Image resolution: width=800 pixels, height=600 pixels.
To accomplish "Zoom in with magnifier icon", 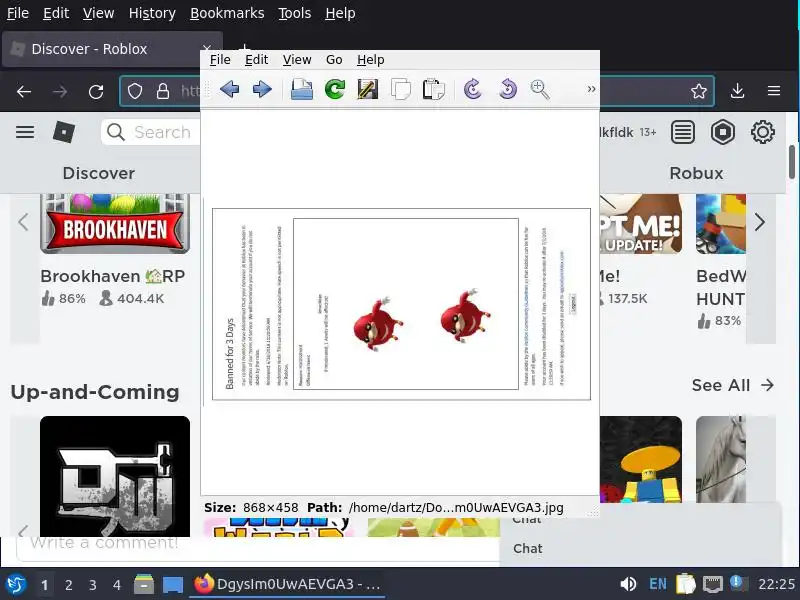I will [540, 89].
